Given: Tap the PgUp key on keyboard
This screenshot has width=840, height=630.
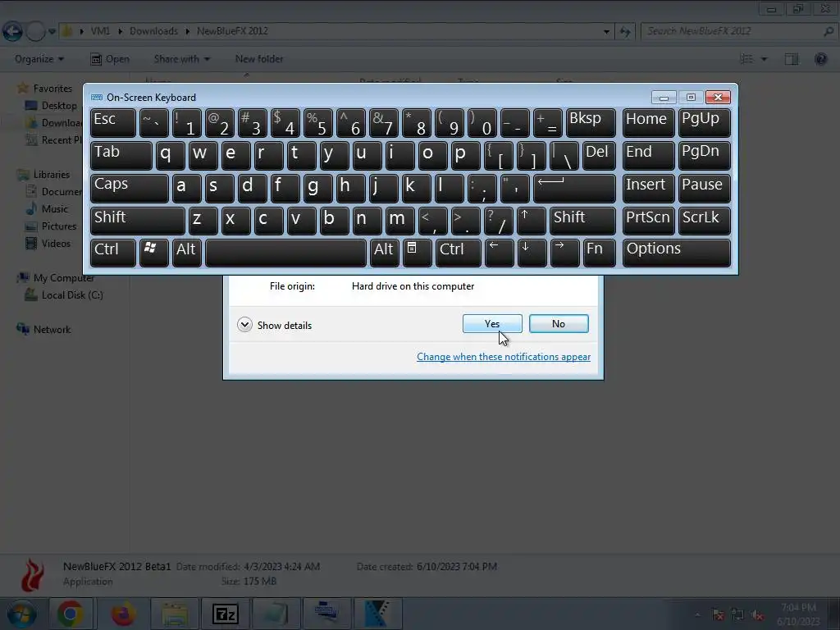Looking at the screenshot, I should [x=704, y=123].
